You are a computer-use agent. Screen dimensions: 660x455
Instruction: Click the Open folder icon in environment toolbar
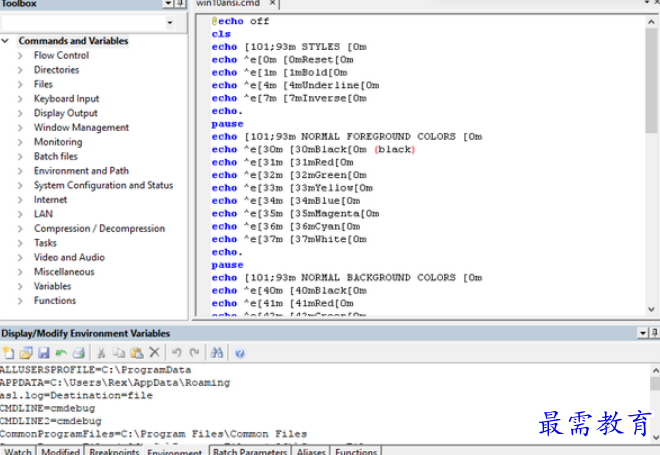(26, 353)
